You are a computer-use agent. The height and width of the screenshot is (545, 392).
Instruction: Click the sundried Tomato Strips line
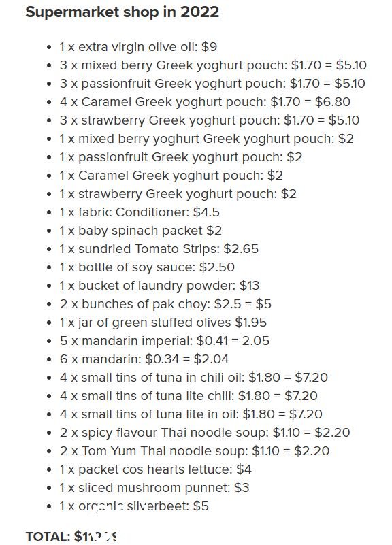click(x=159, y=249)
